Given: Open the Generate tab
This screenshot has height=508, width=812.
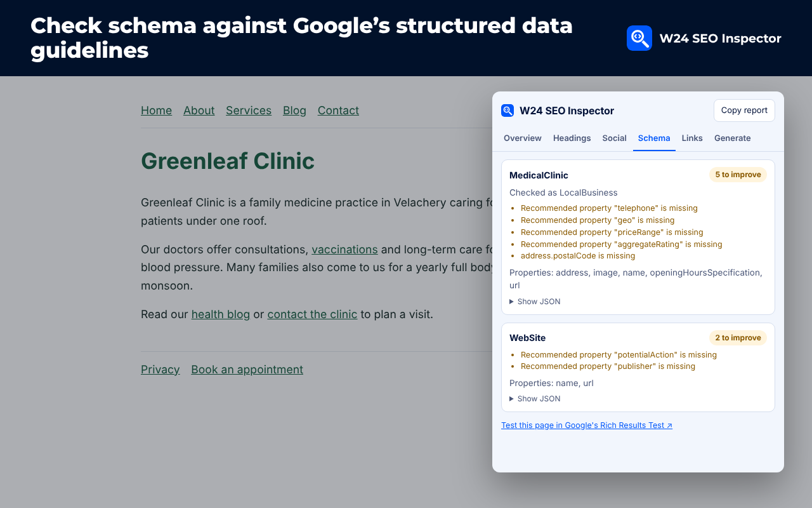Looking at the screenshot, I should tap(732, 138).
